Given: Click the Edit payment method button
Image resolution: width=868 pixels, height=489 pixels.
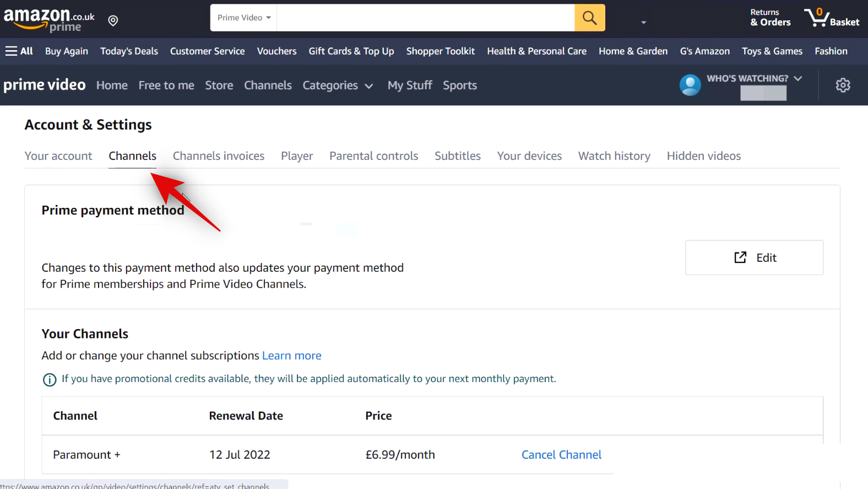Looking at the screenshot, I should pyautogui.click(x=754, y=257).
